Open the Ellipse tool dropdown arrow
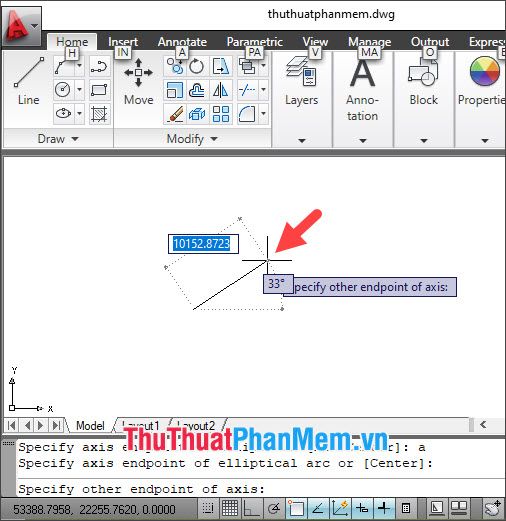This screenshot has width=506, height=521. click(80, 114)
